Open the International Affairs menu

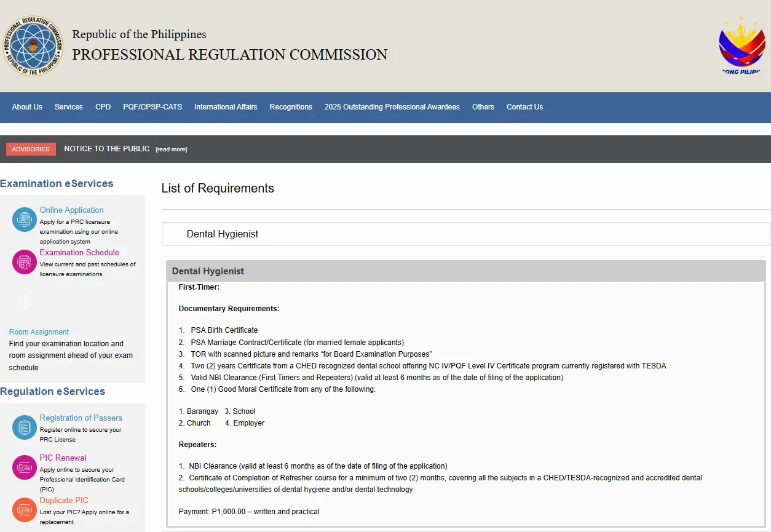click(x=226, y=107)
